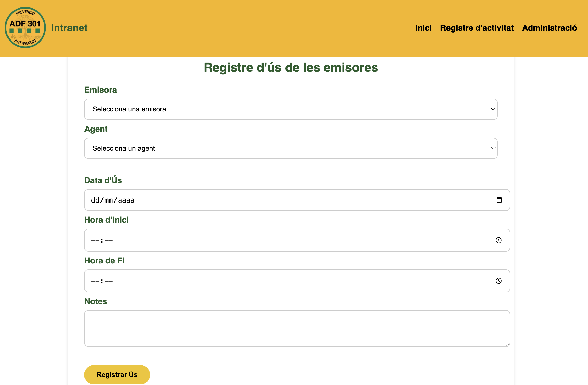Click the Intranet link in the header
The height and width of the screenshot is (385, 588).
tap(69, 28)
